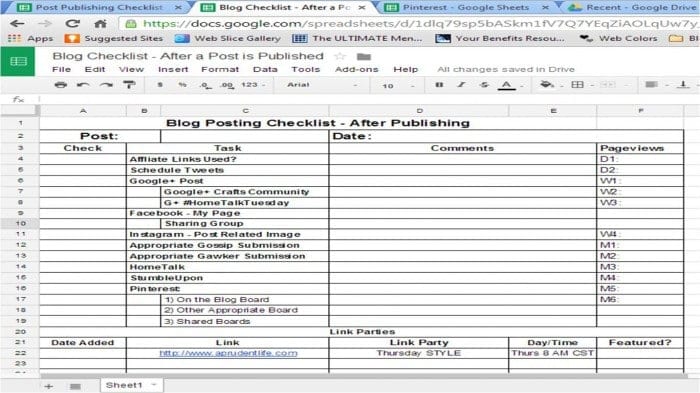Format as currency with the dollar button
This screenshot has height=393, width=700.
click(x=160, y=84)
